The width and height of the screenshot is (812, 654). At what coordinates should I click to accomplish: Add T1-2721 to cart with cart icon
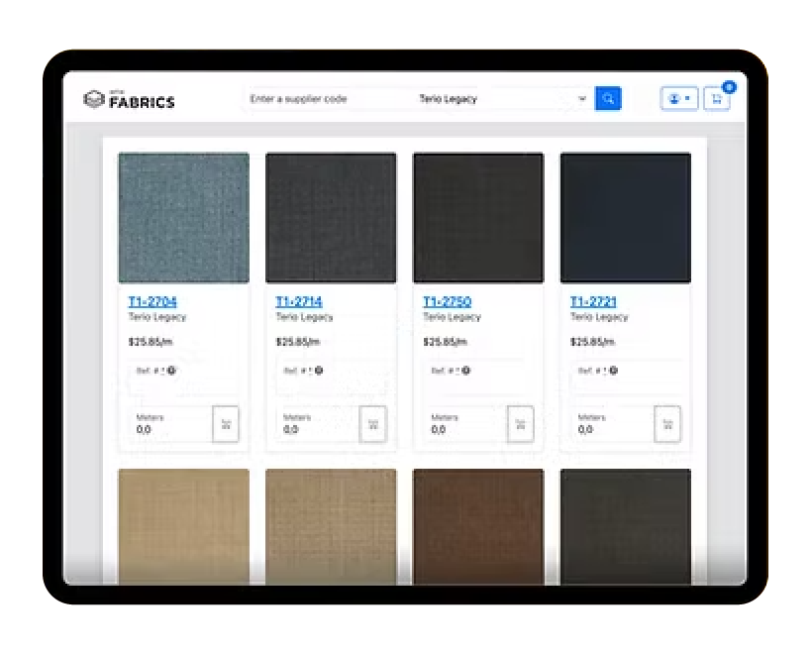pos(667,424)
